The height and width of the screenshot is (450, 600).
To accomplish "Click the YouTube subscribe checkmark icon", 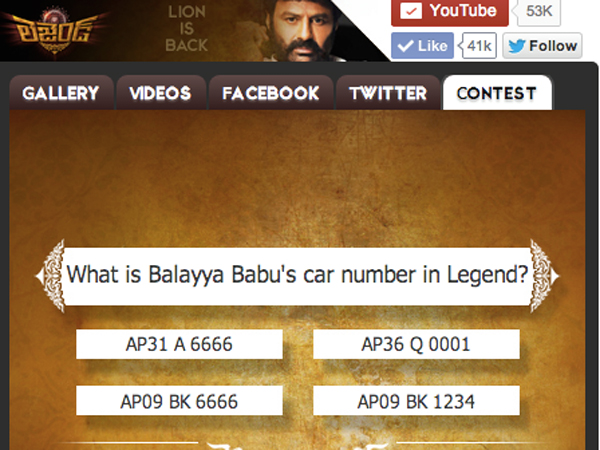I will click(x=411, y=11).
